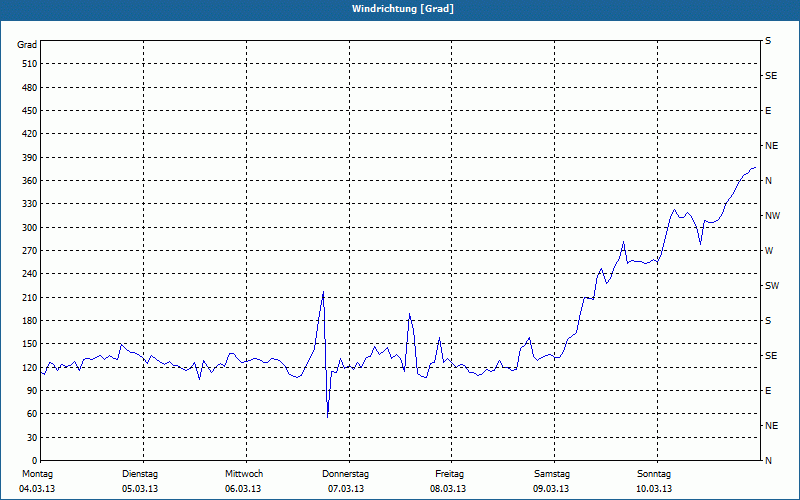Click the 300 y-axis value
Viewport: 800px width, 500px height.
[30, 227]
